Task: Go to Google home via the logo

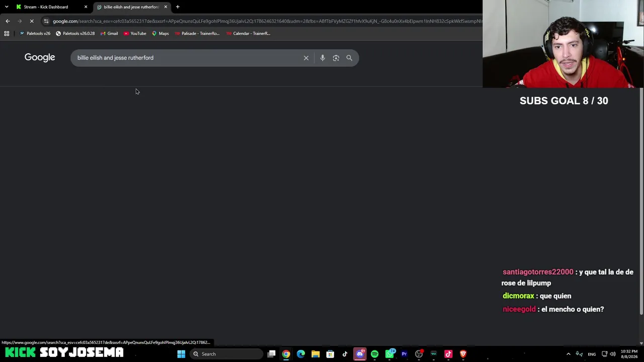Action: click(40, 57)
